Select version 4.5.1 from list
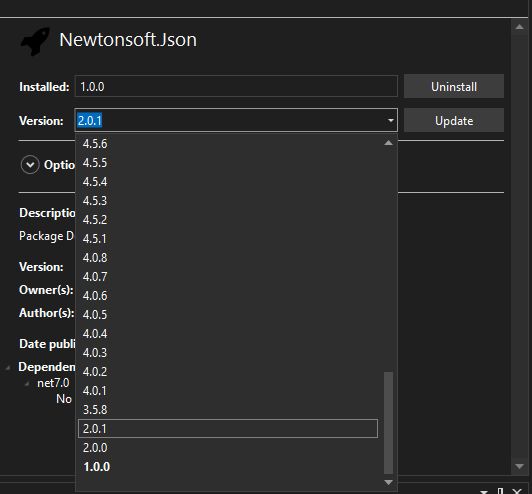532x494 pixels. click(x=228, y=239)
